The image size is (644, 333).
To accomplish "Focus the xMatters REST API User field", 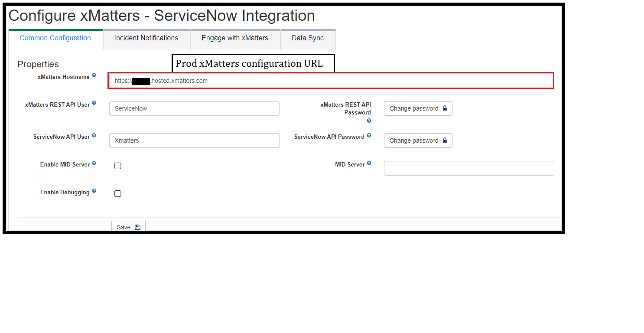I will point(194,108).
